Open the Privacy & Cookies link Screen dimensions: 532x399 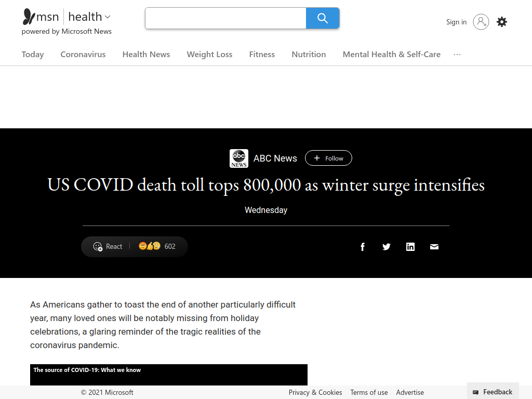(315, 393)
